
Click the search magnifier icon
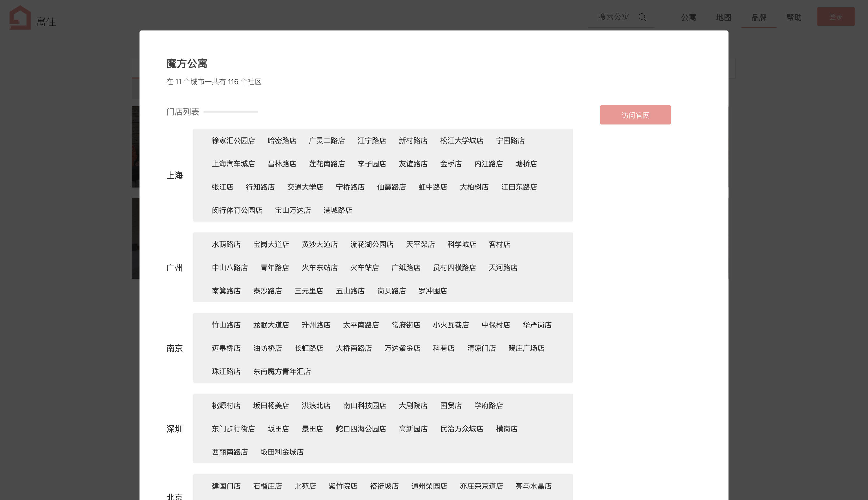pos(642,17)
